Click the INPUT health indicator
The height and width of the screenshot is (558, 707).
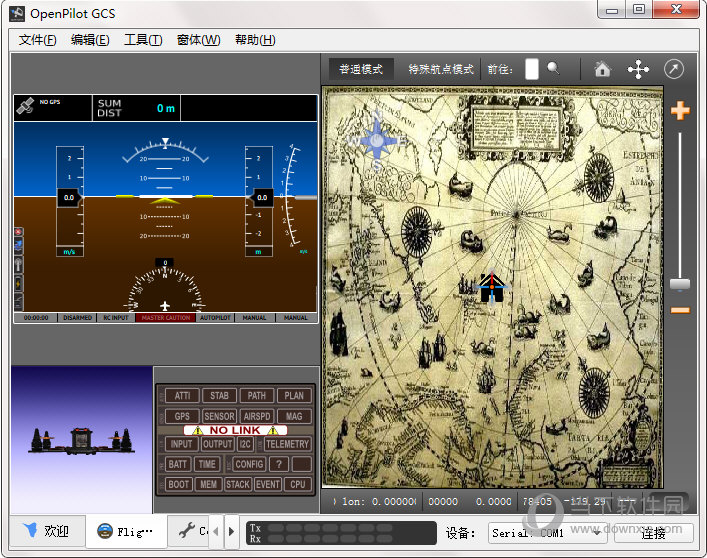pos(181,444)
